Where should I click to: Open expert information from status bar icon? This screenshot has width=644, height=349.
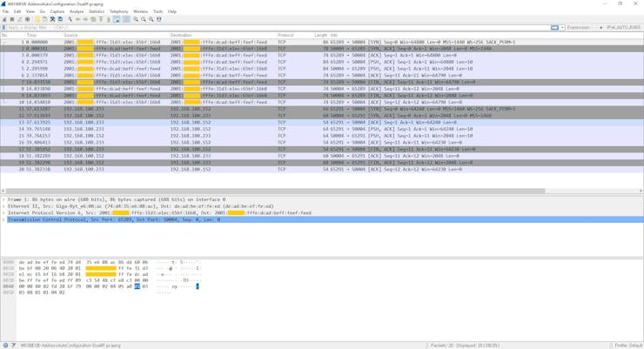point(5,346)
